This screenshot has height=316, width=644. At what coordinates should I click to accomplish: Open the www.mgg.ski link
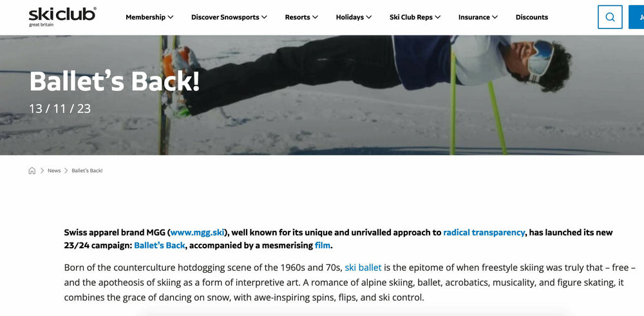coord(198,232)
